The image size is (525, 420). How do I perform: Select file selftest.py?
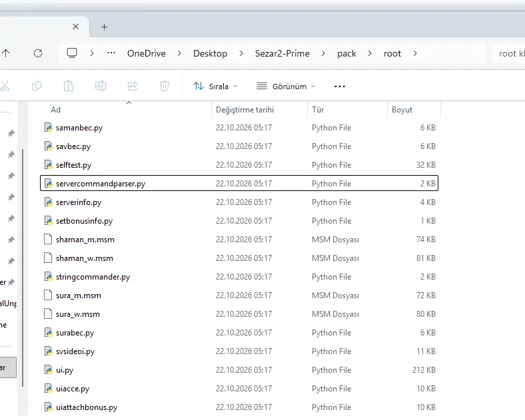(239, 165)
